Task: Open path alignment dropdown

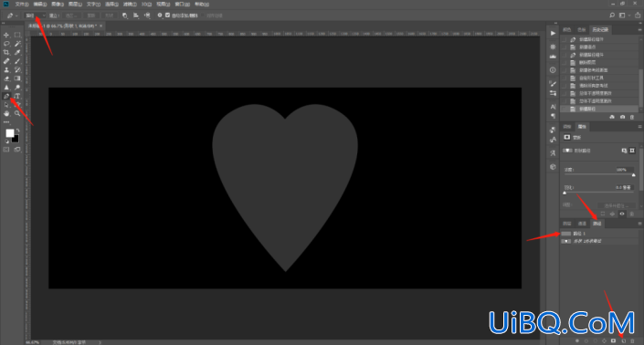Action: click(x=136, y=16)
